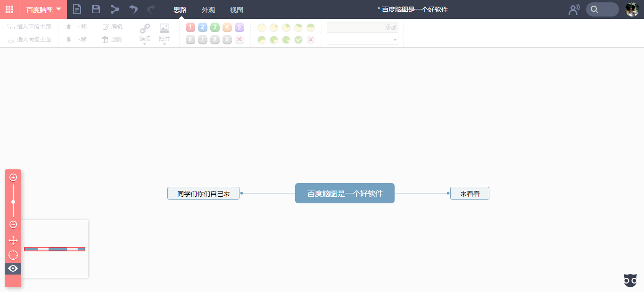Click the 编辑 button
Image resolution: width=644 pixels, height=292 pixels.
pos(112,27)
